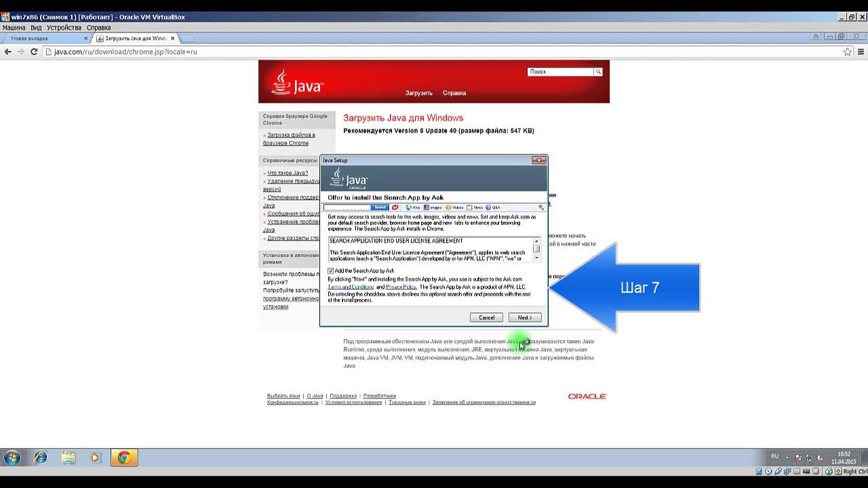
Task: Bookmark this page with the star icon
Action: [847, 52]
